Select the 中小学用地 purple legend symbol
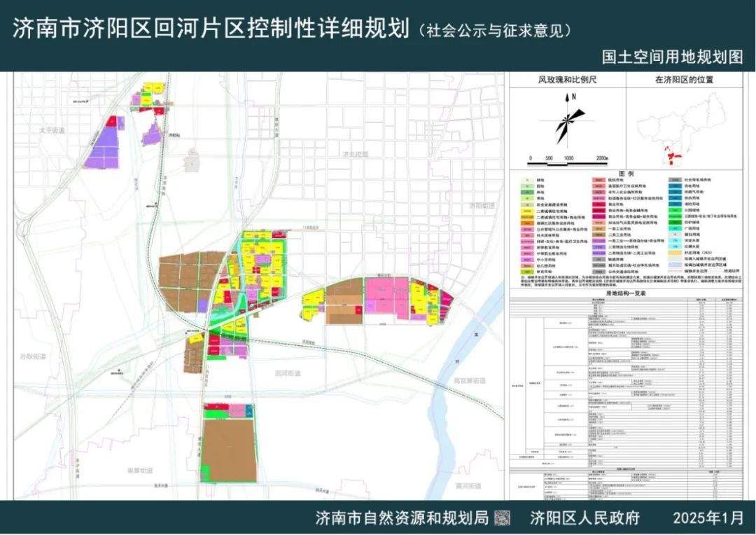This screenshot has width=756, height=535. coord(528,260)
